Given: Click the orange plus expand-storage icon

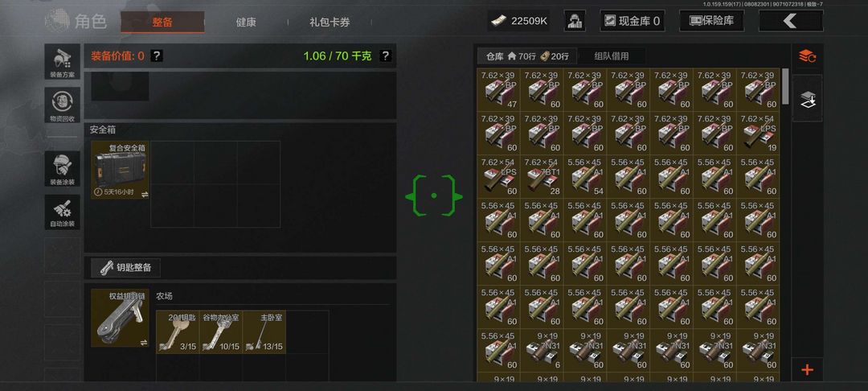Looking at the screenshot, I should coord(807,370).
